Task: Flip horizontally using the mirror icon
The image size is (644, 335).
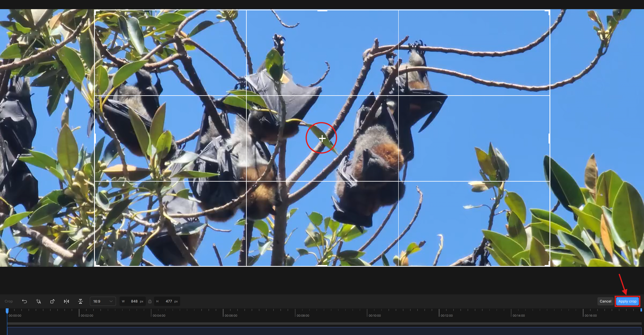Action: (66, 301)
